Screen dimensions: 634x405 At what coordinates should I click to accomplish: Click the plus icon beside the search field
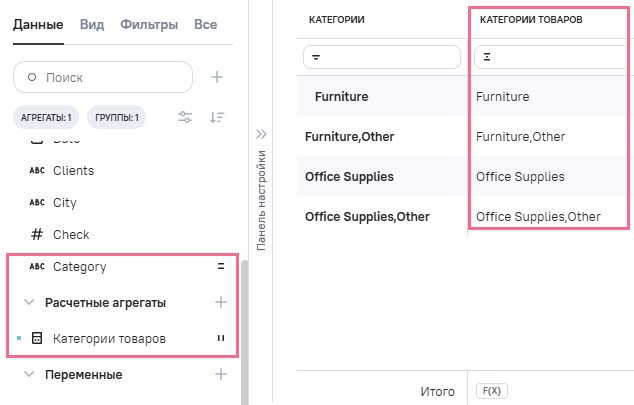[217, 77]
